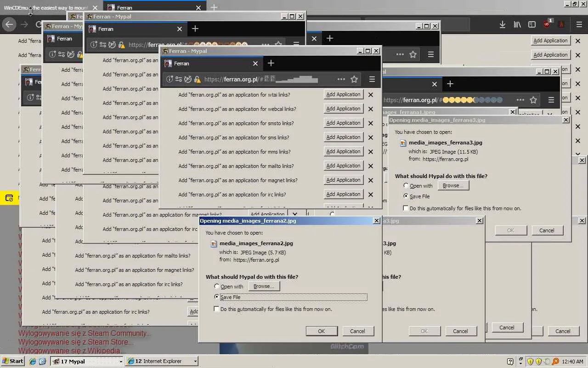Select the Ferran tab in face-emoji URL window
Image resolution: width=588 pixels, height=368 pixels.
tap(136, 29)
